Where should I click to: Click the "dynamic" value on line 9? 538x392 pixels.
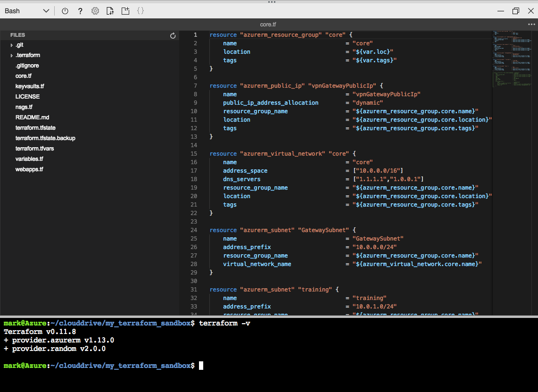pyautogui.click(x=368, y=103)
